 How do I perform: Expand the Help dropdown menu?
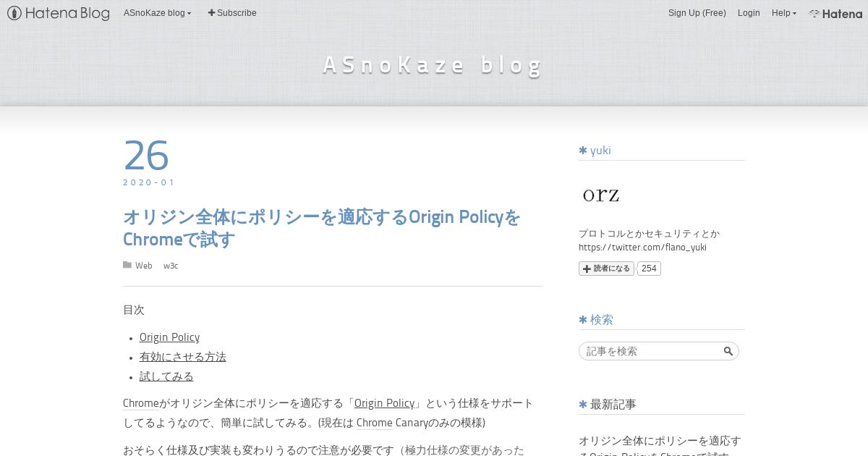click(x=783, y=13)
